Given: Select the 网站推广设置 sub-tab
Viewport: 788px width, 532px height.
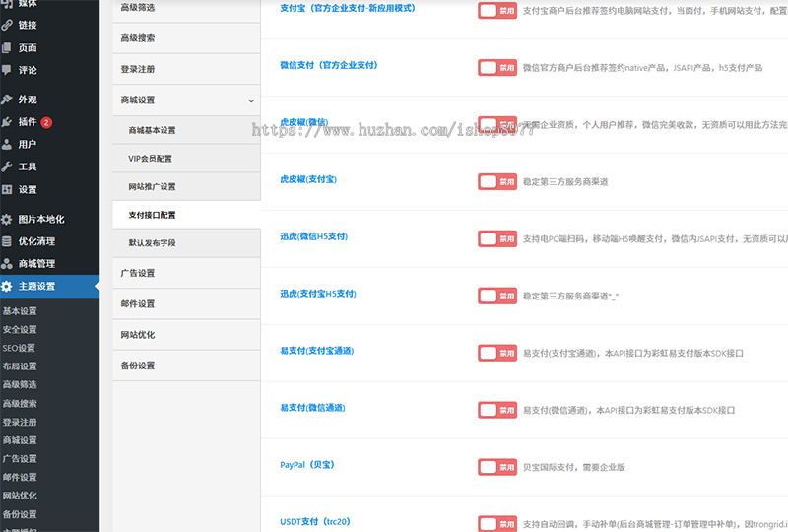Looking at the screenshot, I should pos(186,186).
